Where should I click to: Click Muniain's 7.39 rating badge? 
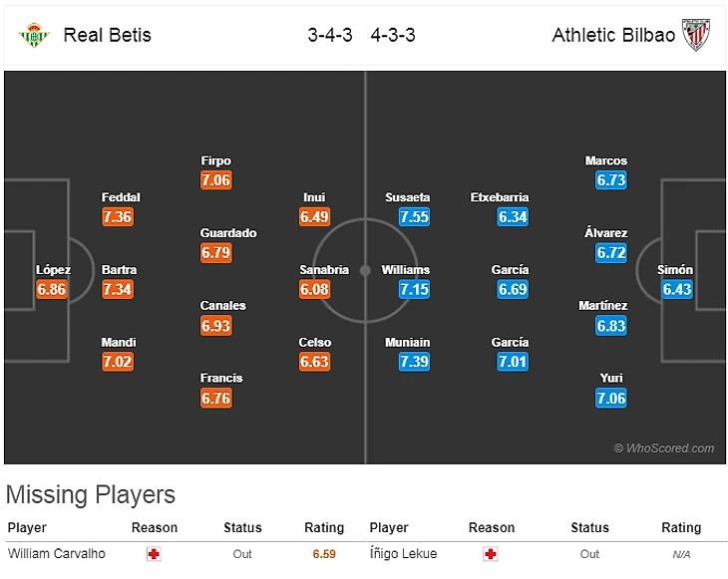point(414,362)
